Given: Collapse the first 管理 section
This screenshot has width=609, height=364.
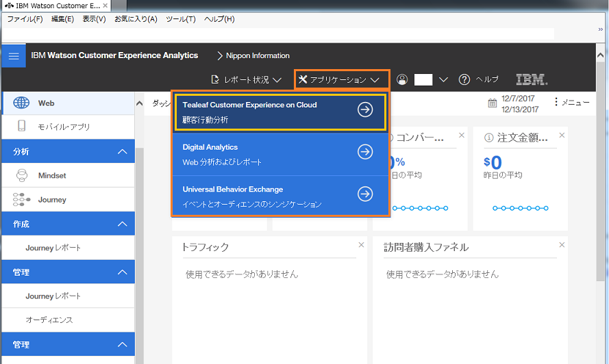Looking at the screenshot, I should (x=123, y=272).
